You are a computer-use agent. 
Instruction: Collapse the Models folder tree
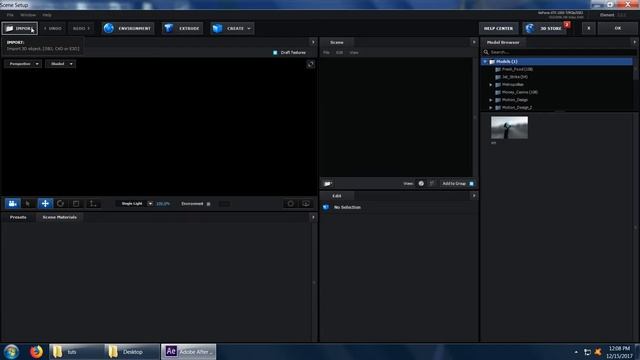tap(485, 62)
